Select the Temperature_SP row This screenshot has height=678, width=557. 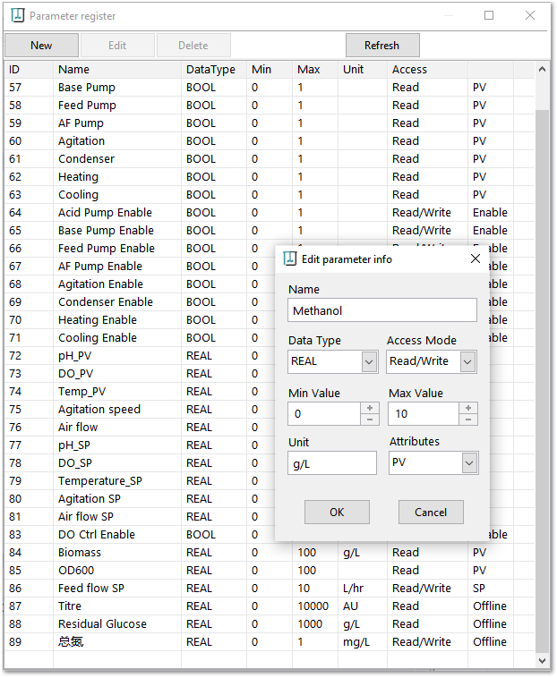click(x=140, y=481)
